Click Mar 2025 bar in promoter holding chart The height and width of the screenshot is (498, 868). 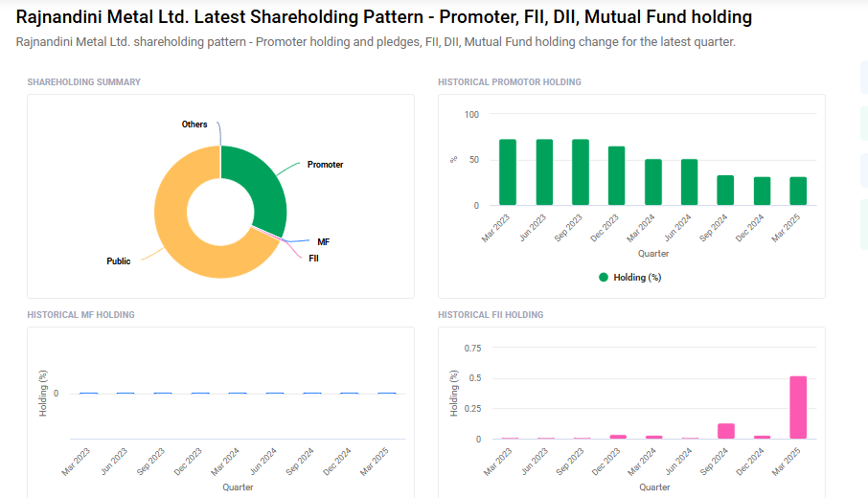[x=798, y=191]
